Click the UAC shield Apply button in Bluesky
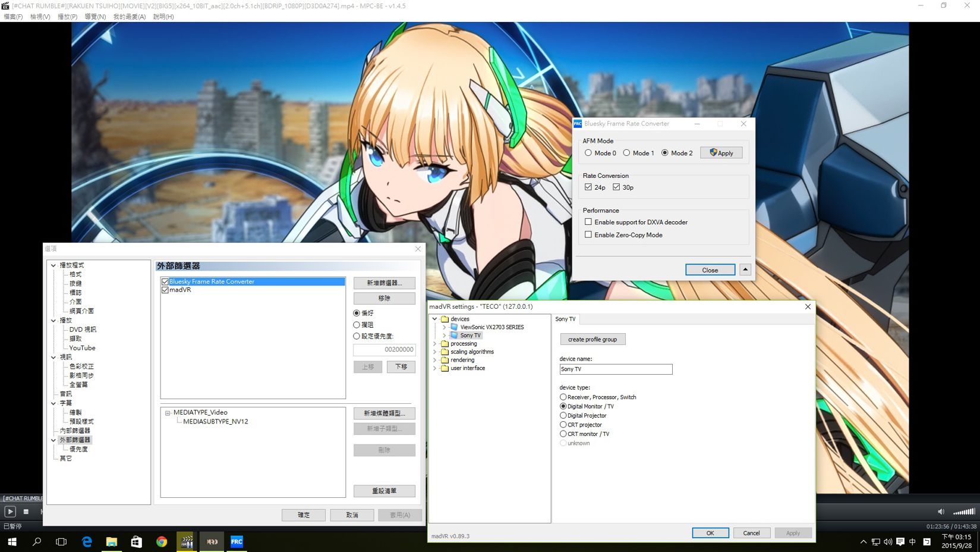This screenshot has width=980, height=552. (x=721, y=153)
